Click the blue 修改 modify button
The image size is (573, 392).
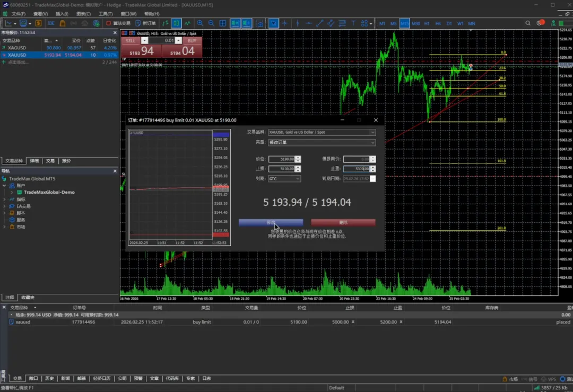pyautogui.click(x=271, y=223)
